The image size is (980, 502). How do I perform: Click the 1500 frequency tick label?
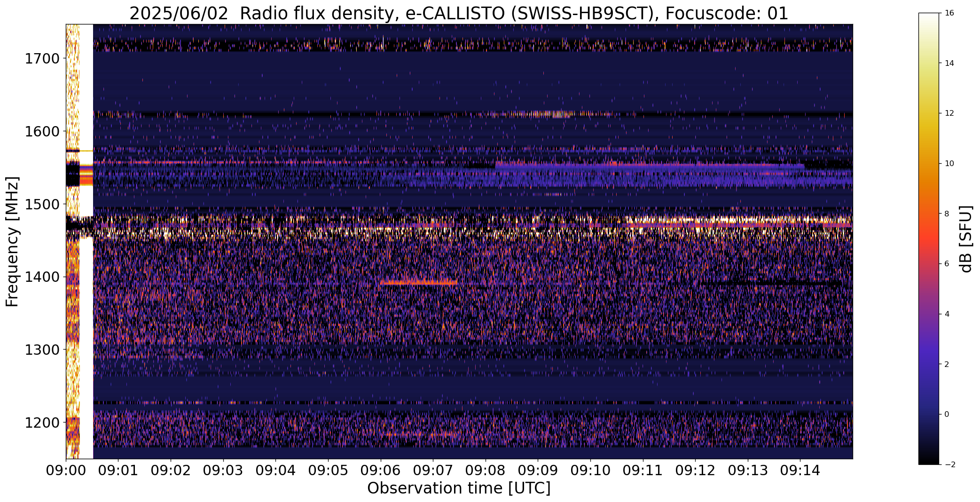coord(42,204)
